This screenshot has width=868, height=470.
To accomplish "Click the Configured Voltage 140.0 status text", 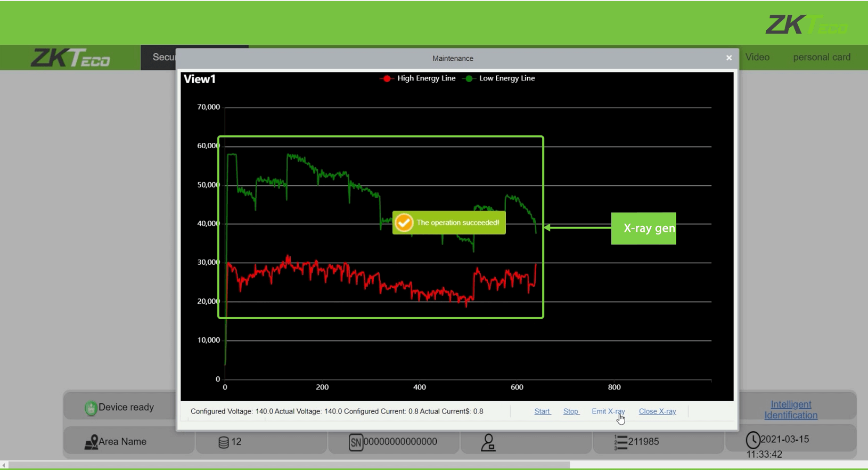I will tap(232, 411).
